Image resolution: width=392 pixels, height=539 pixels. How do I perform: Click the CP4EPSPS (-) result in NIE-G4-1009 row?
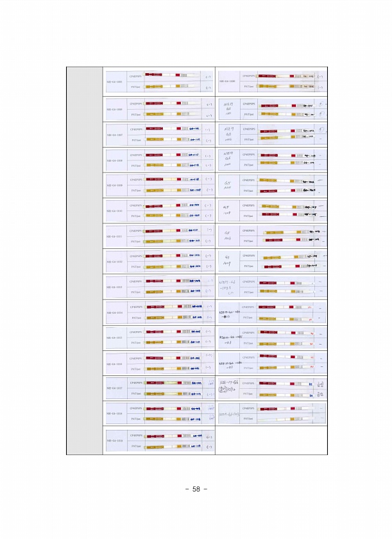208,180
